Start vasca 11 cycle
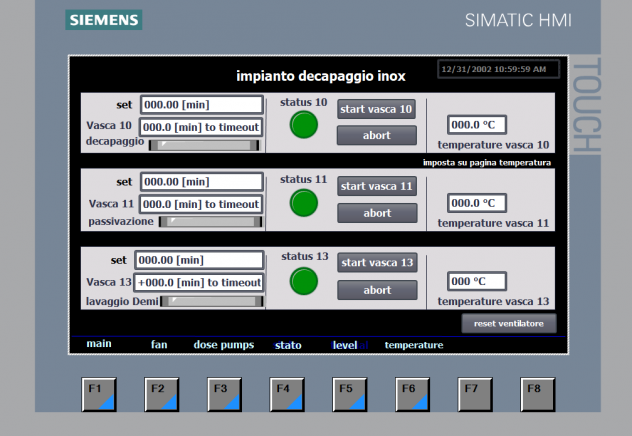This screenshot has width=632, height=436. (377, 186)
